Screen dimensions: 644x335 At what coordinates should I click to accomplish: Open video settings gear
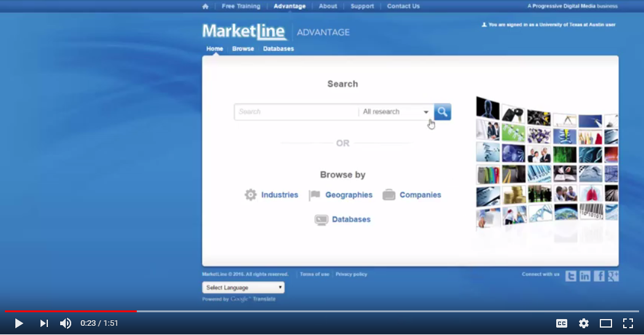click(x=584, y=323)
